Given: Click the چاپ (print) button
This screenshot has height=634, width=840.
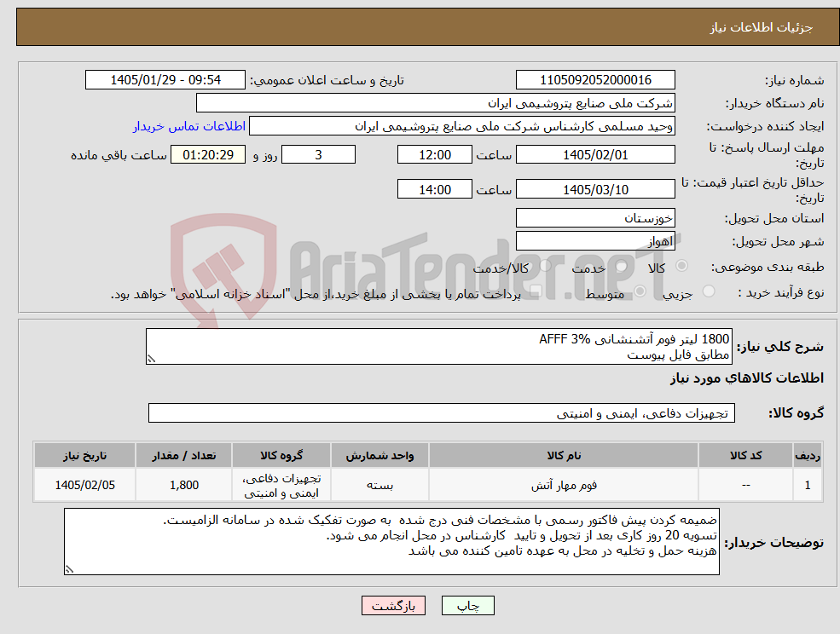Looking at the screenshot, I should (x=467, y=606).
